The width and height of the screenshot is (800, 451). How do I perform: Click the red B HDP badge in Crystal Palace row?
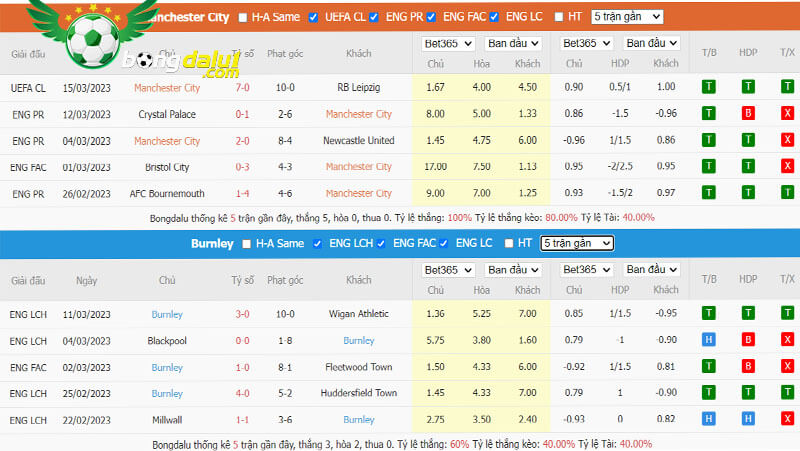tap(748, 113)
